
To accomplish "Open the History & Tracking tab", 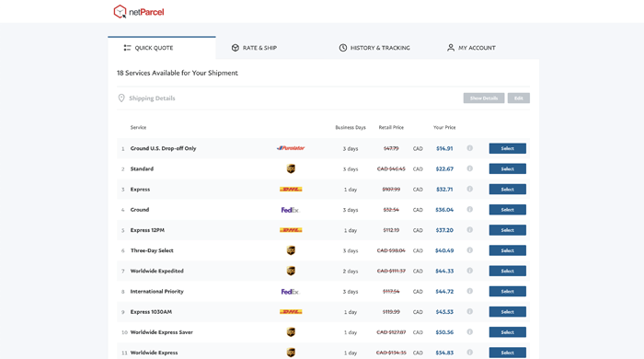I will [x=374, y=48].
